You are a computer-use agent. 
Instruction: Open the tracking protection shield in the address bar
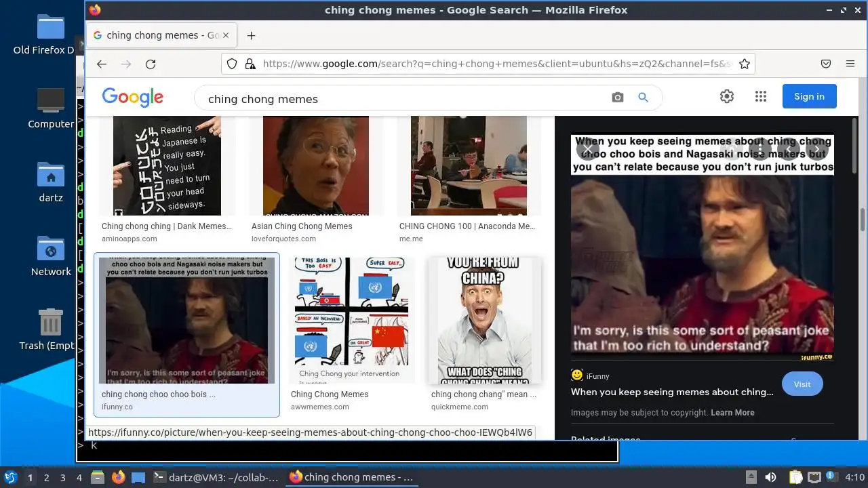[x=232, y=64]
